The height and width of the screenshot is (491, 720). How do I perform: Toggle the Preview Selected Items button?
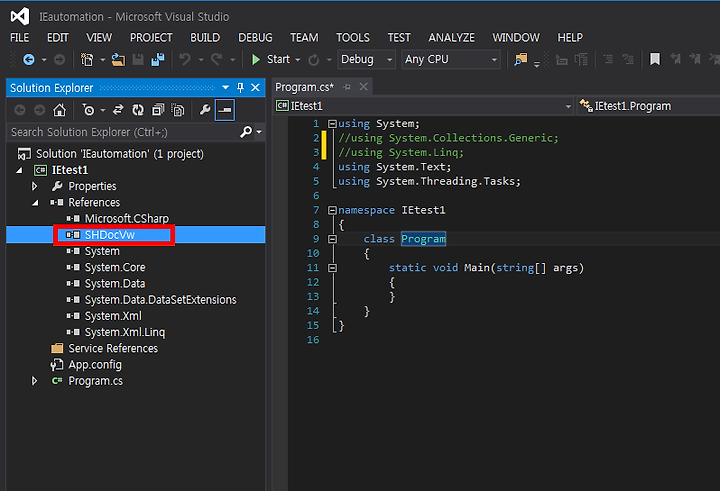[225, 110]
